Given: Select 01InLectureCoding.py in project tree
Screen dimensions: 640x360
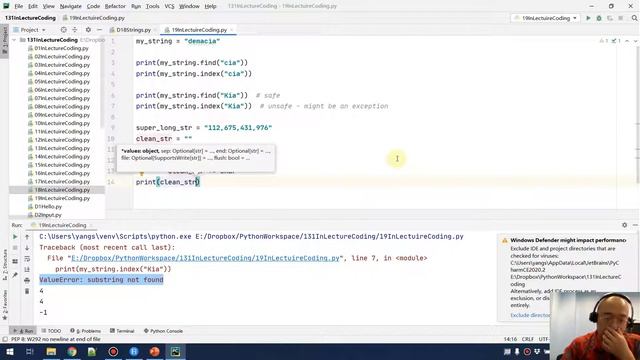Looking at the screenshot, I should pyautogui.click(x=61, y=48).
